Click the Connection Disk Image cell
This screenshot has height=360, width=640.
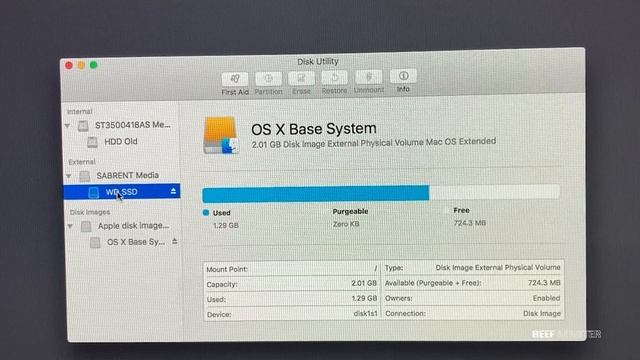point(473,313)
